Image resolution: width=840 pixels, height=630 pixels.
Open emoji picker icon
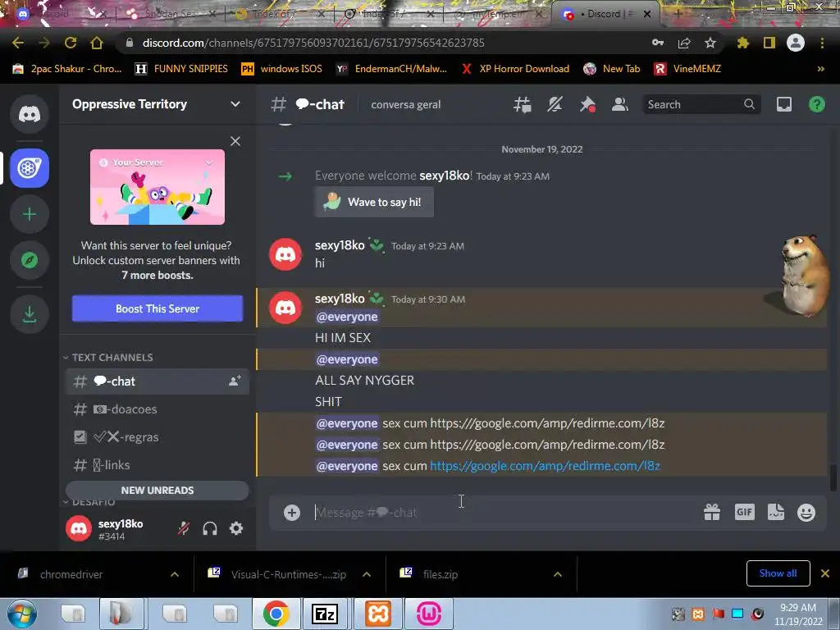(806, 513)
